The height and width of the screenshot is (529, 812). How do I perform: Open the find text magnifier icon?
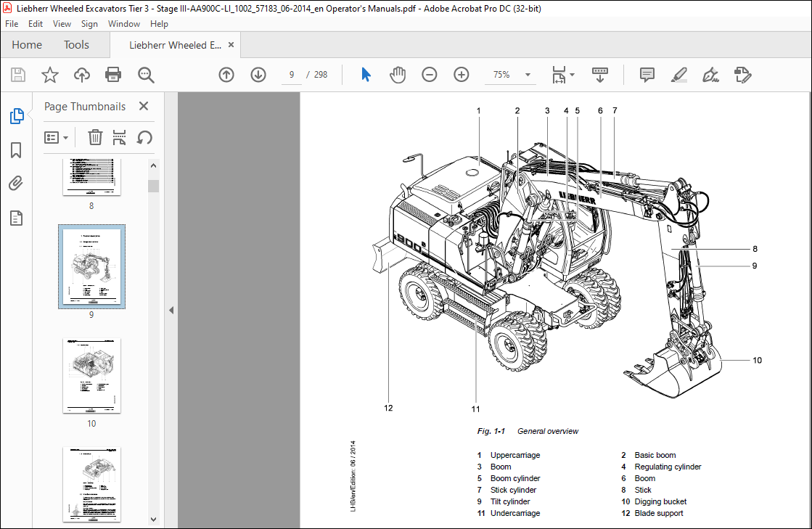146,75
